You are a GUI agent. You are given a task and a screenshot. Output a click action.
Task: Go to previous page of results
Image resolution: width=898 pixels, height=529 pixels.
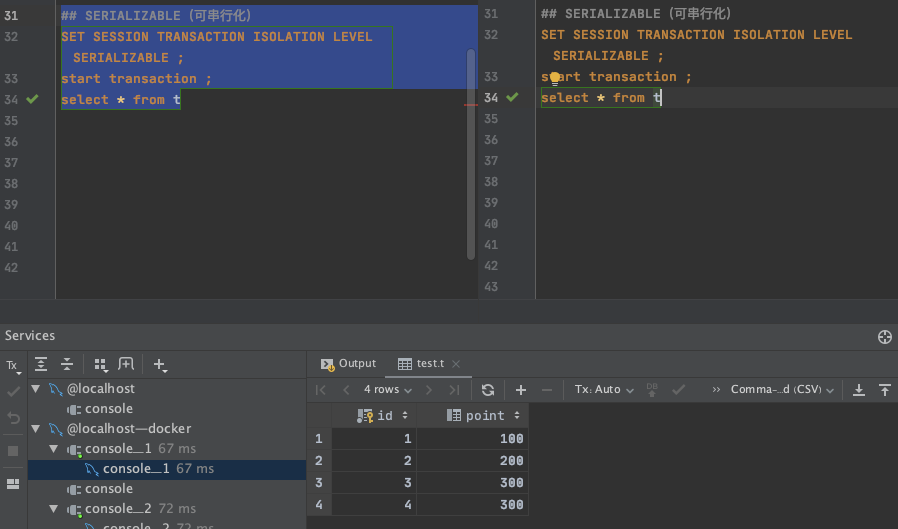pyautogui.click(x=346, y=390)
